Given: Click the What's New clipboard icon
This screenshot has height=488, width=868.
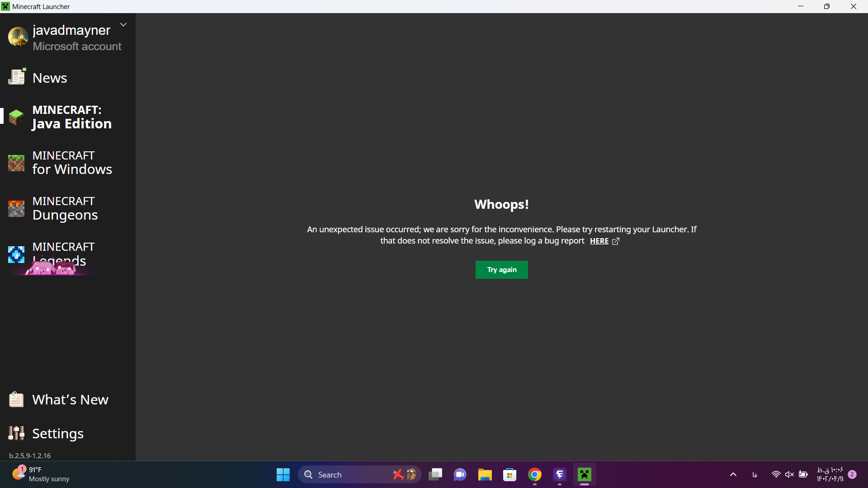Looking at the screenshot, I should (x=16, y=399).
